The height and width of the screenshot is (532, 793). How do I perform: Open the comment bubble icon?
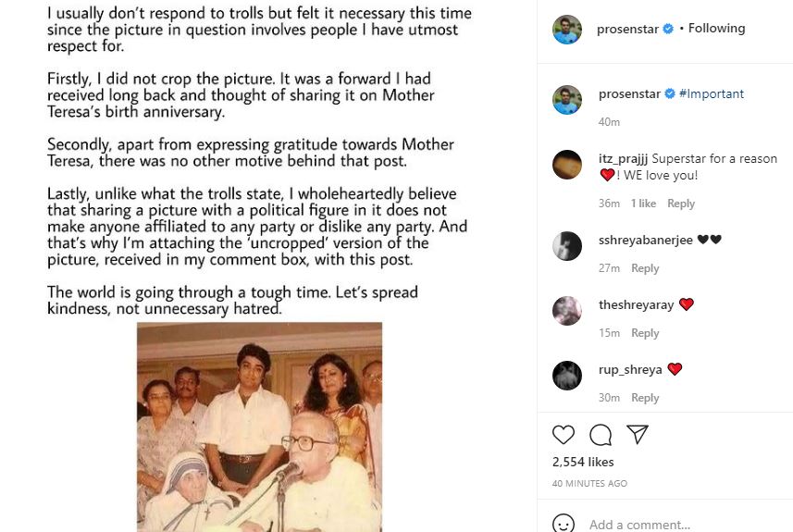coord(601,435)
